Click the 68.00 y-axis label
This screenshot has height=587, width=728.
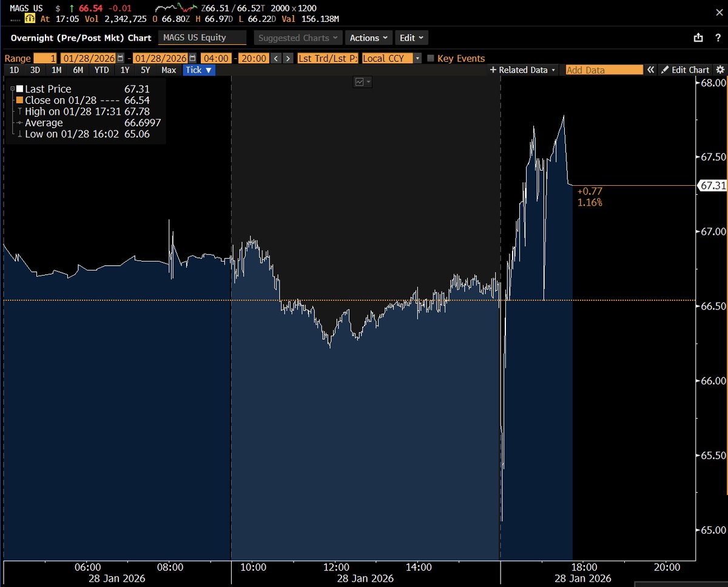[712, 82]
